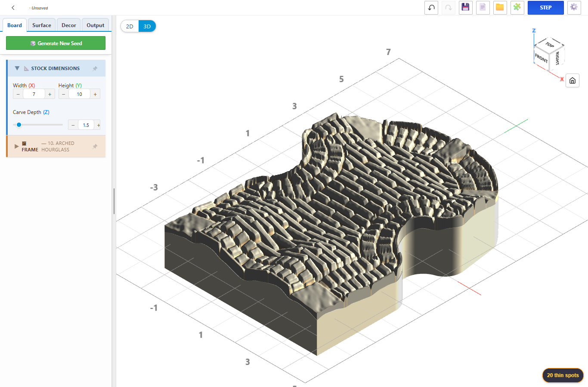Decrease the Height (Y) value
Viewport: 588px width, 387px height.
(x=64, y=94)
